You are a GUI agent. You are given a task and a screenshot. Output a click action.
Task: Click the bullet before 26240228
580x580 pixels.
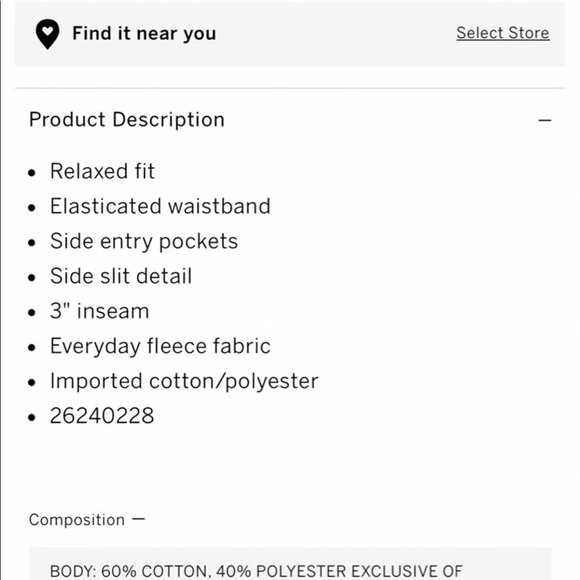[32, 417]
